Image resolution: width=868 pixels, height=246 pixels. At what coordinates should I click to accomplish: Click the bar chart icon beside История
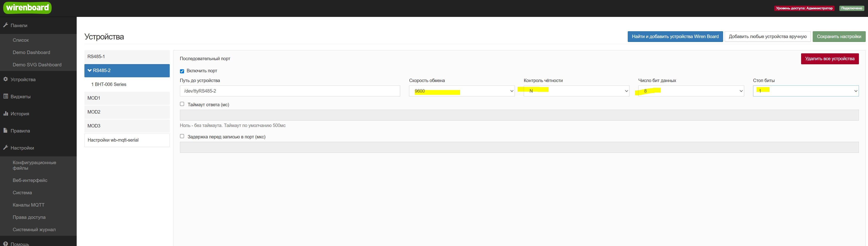pos(5,114)
